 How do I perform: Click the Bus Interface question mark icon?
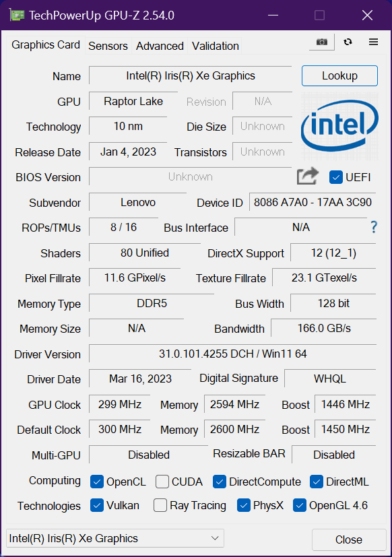pyautogui.click(x=374, y=226)
